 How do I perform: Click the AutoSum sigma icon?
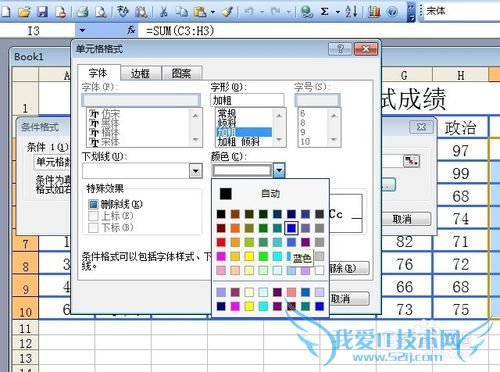[324, 12]
